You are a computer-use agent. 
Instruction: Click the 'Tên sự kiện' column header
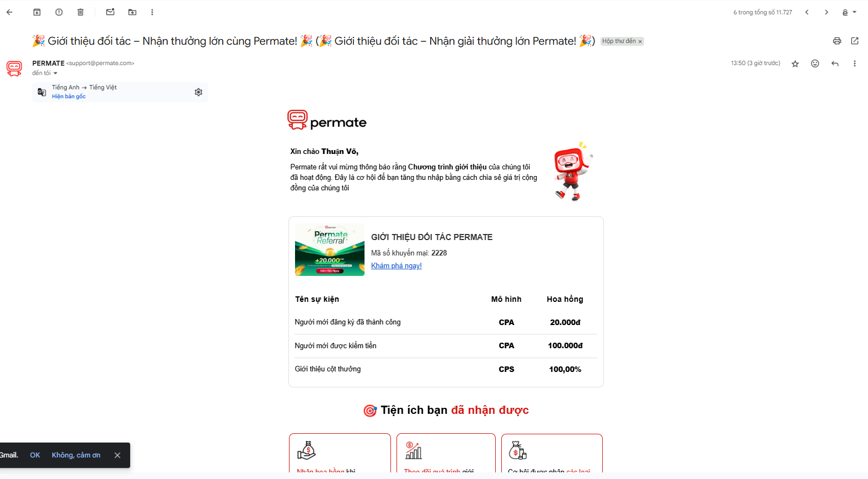pyautogui.click(x=317, y=299)
